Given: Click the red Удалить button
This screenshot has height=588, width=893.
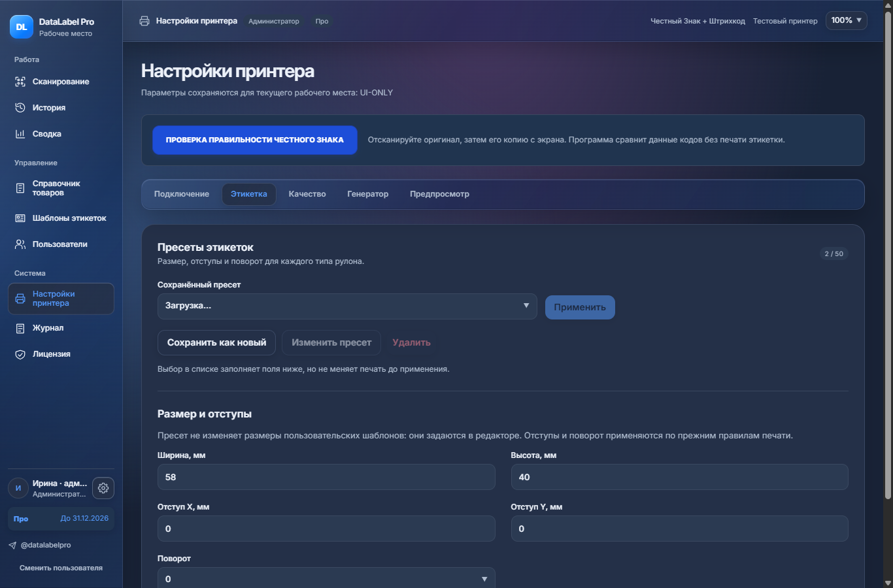Looking at the screenshot, I should click(412, 342).
